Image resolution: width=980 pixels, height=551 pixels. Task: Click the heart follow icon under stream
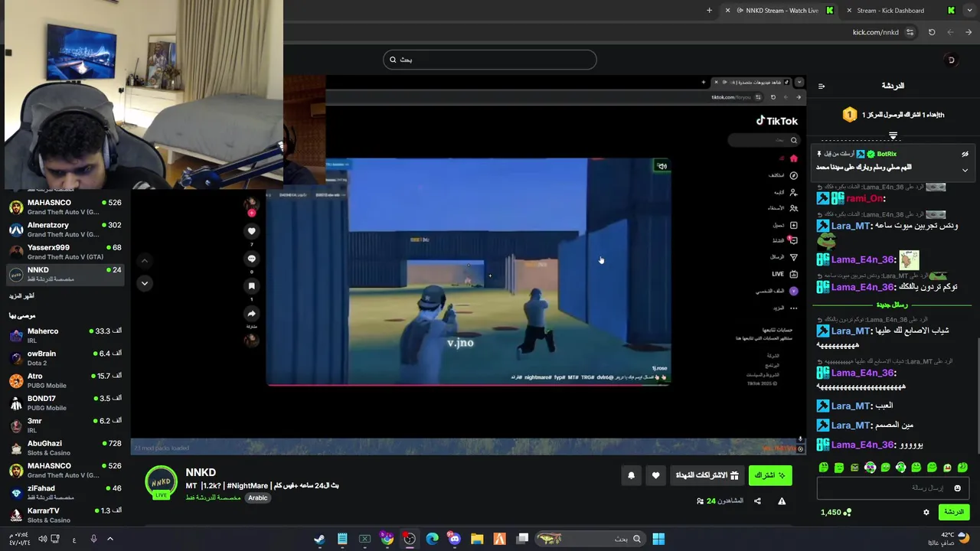pyautogui.click(x=655, y=475)
